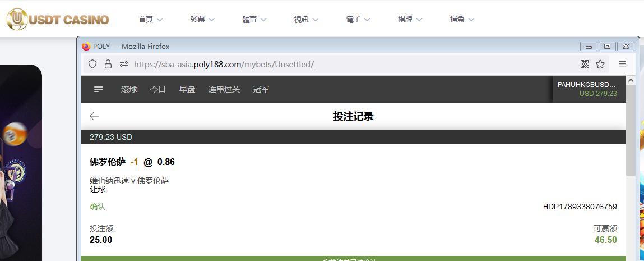Image resolution: width=644 pixels, height=261 pixels.
Task: Click the match 维也纳迅速 v 佛罗伦萨
Action: pos(129,181)
